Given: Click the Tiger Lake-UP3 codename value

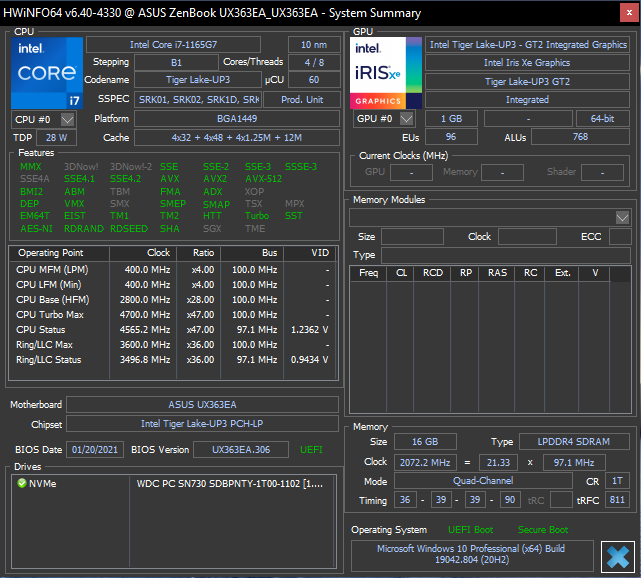Looking at the screenshot, I should [198, 80].
